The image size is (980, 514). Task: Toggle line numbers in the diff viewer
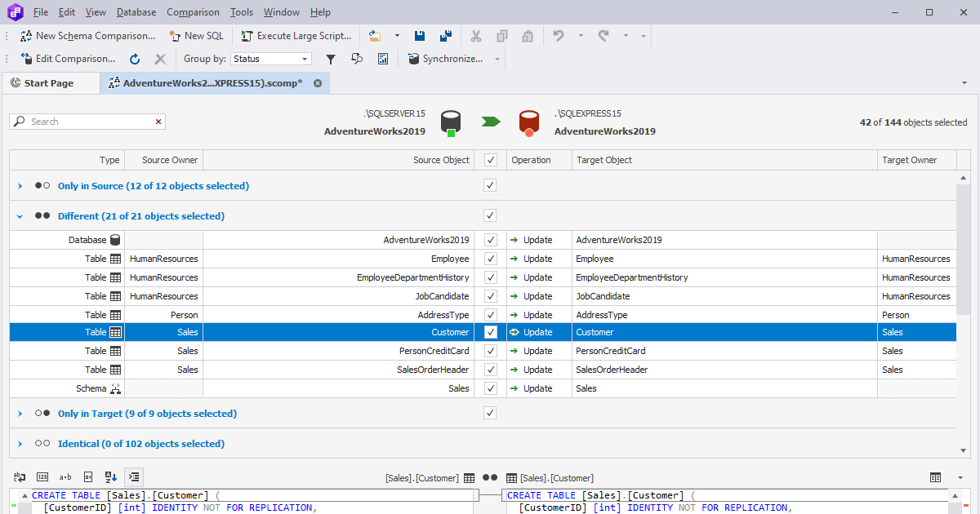[42, 477]
